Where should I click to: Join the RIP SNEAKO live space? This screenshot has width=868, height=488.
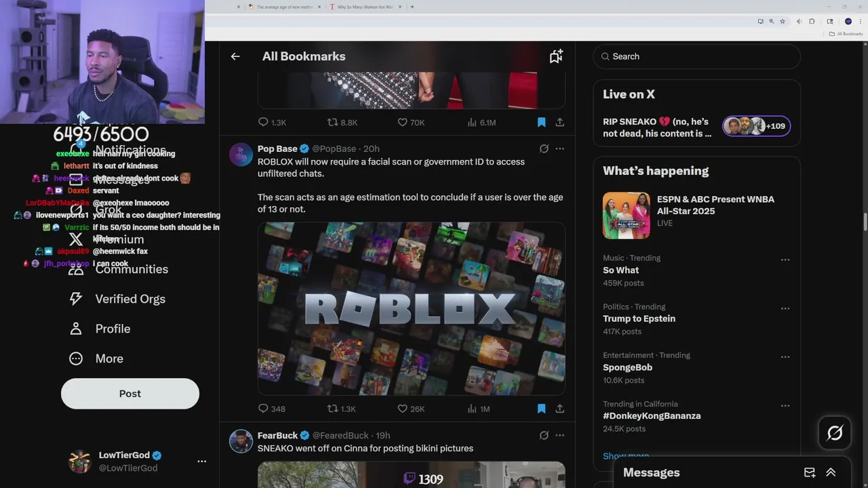click(x=696, y=127)
